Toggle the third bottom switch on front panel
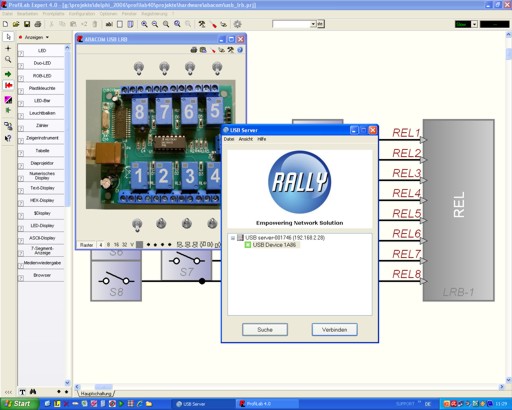Image resolution: width=512 pixels, height=410 pixels. tap(187, 223)
